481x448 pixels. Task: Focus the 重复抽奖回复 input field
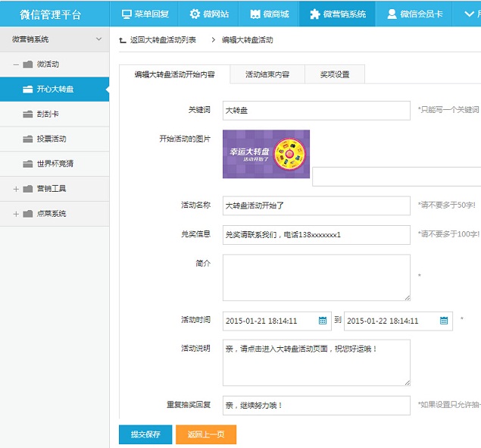[317, 406]
